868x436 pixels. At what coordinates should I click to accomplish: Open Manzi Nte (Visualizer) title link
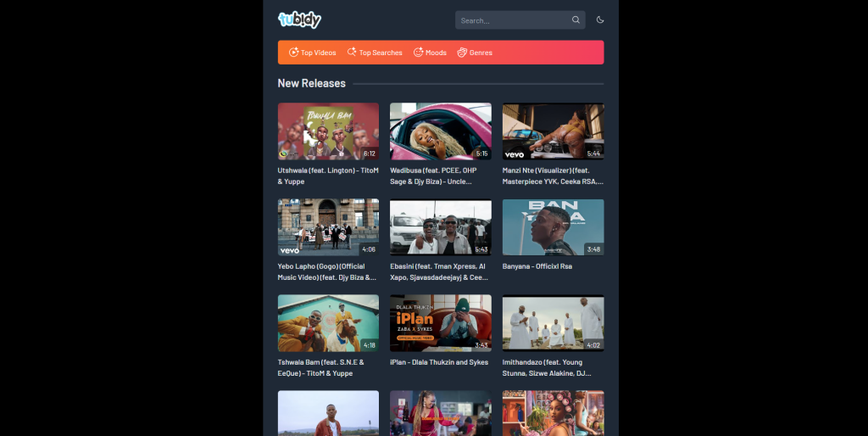[553, 176]
